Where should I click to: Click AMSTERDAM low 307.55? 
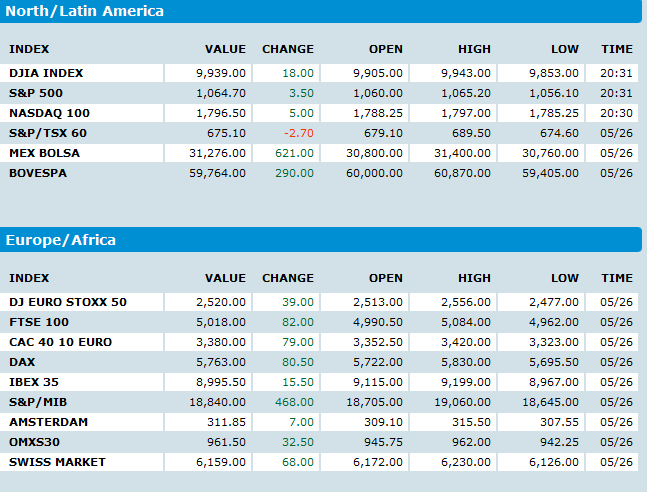point(559,422)
